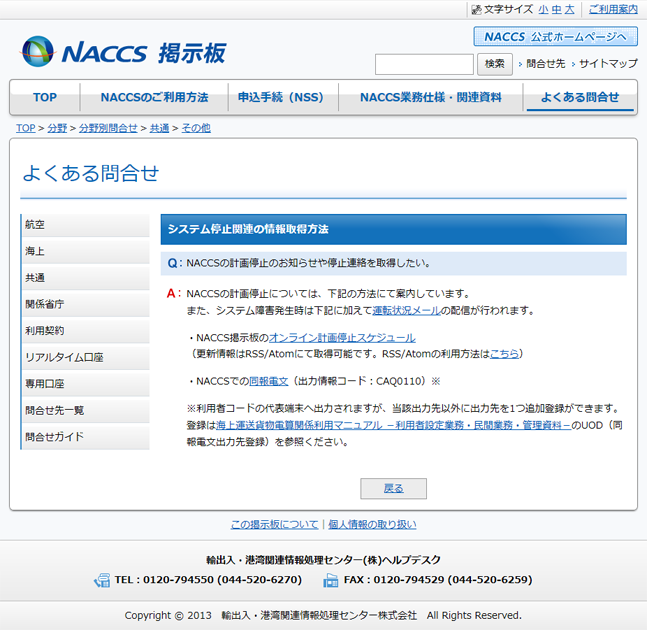Select 航空 in the sidebar
This screenshot has height=630, width=647.
click(x=85, y=225)
